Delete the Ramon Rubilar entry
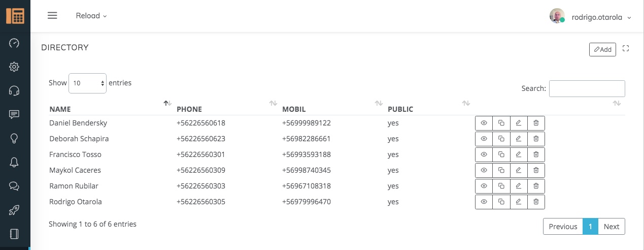 point(536,186)
